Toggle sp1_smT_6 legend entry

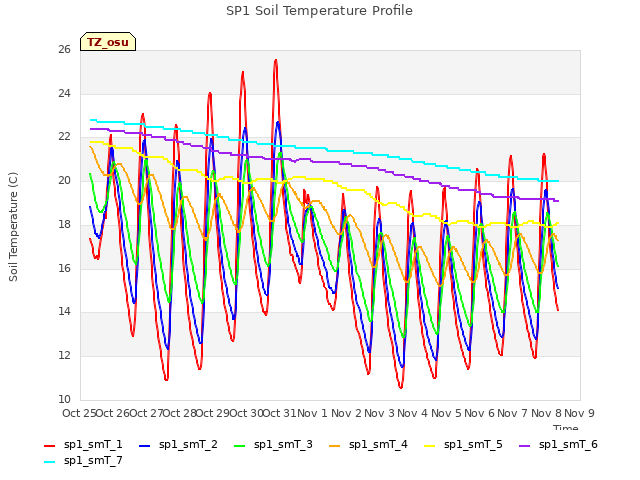tap(558, 444)
